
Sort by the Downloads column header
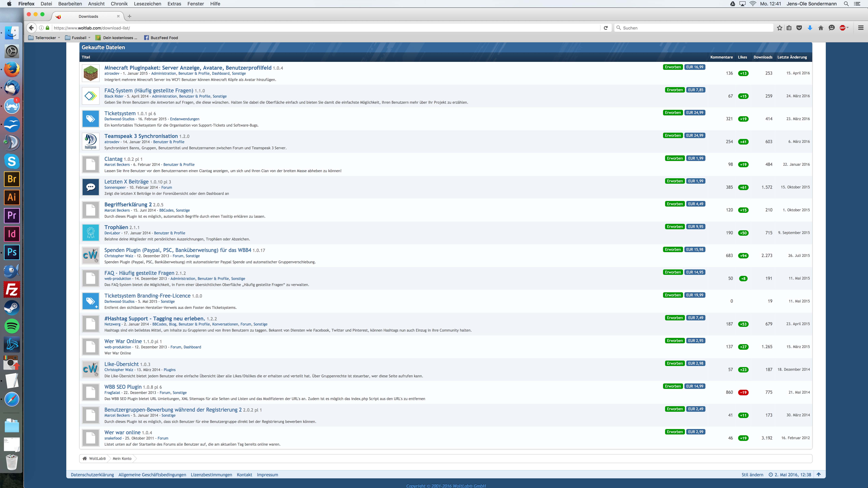763,57
